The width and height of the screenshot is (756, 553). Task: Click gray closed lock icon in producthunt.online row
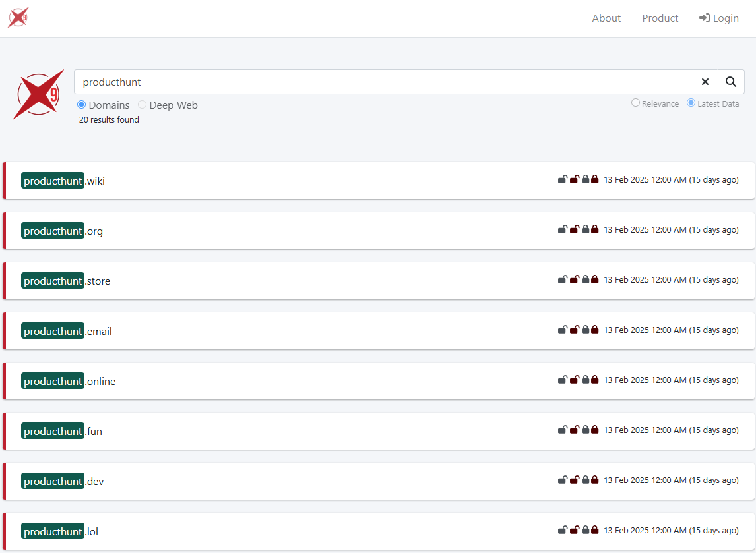click(x=585, y=380)
